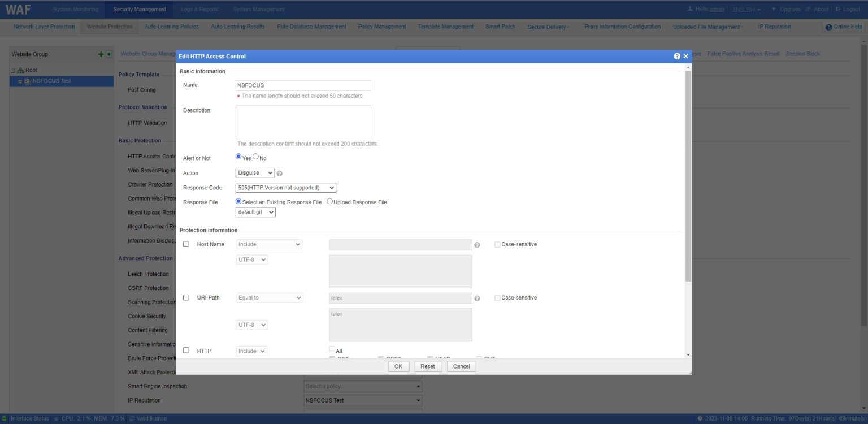Click the Action dropdown help question mark icon
Image resolution: width=868 pixels, height=424 pixels.
click(279, 173)
